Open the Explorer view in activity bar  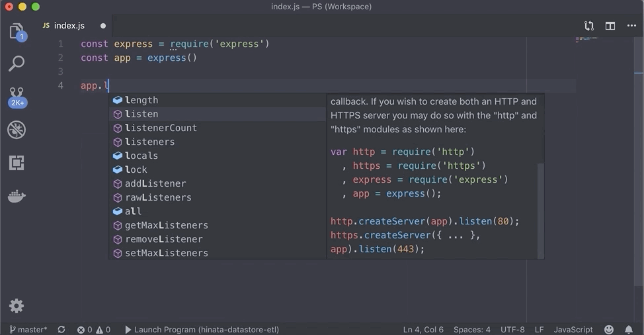point(17,32)
